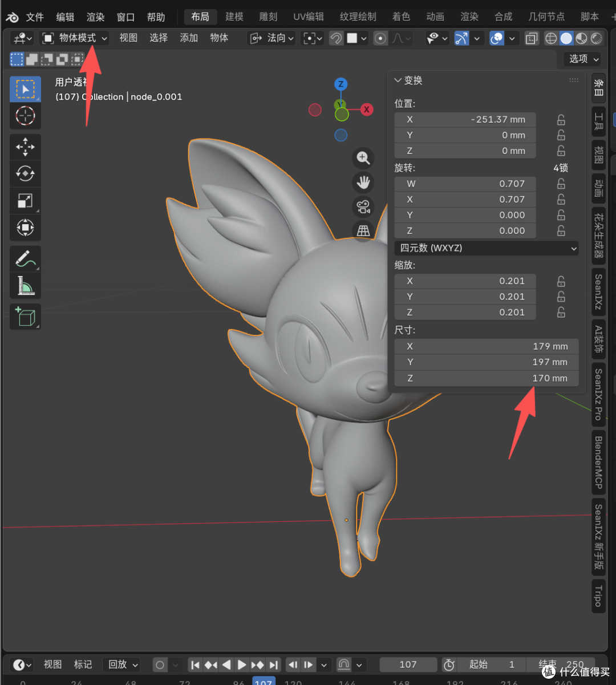Activate the 3D Cursor tool

[x=25, y=116]
